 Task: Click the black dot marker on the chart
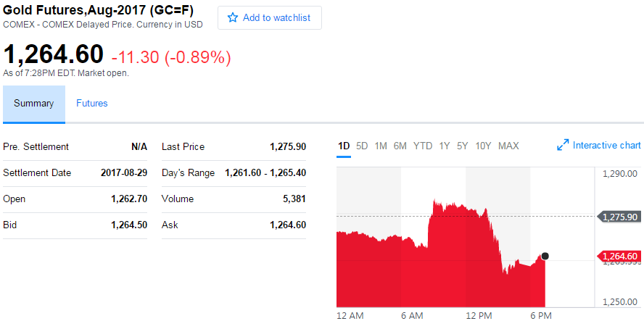pos(545,256)
